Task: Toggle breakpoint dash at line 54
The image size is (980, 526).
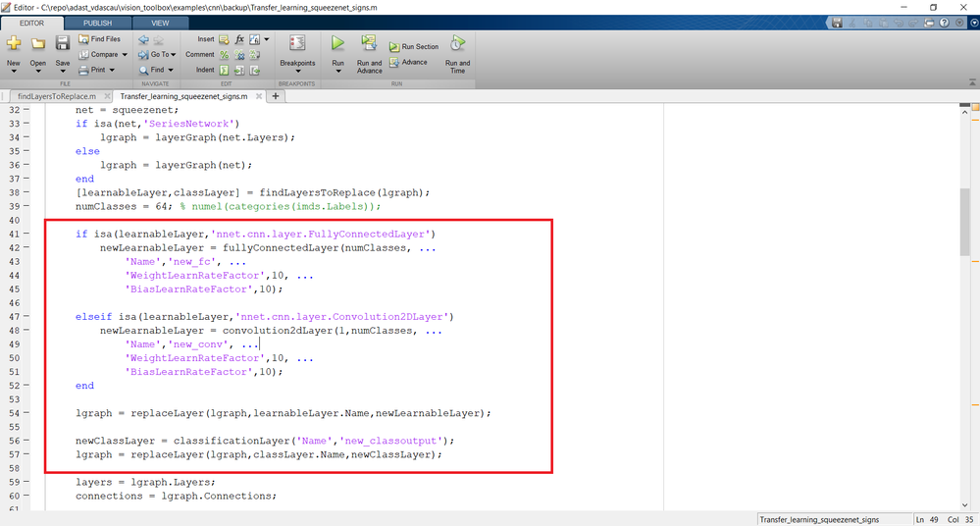Action: point(26,413)
